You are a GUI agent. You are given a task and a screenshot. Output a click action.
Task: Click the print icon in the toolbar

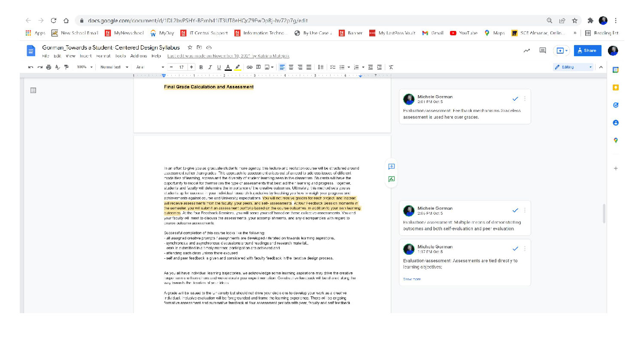coord(49,67)
